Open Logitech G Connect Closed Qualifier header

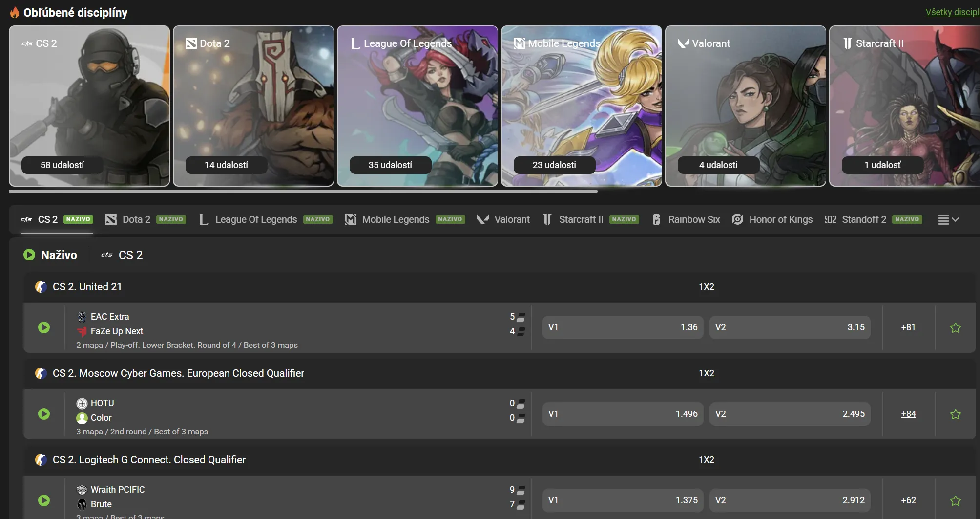pyautogui.click(x=149, y=460)
